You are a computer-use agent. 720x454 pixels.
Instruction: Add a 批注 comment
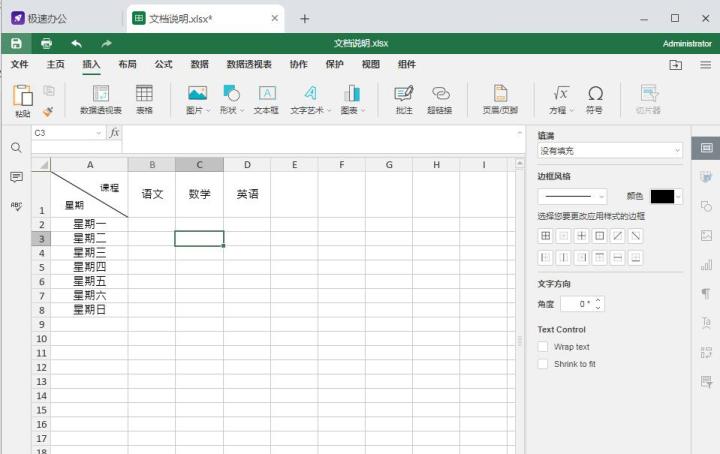(404, 100)
